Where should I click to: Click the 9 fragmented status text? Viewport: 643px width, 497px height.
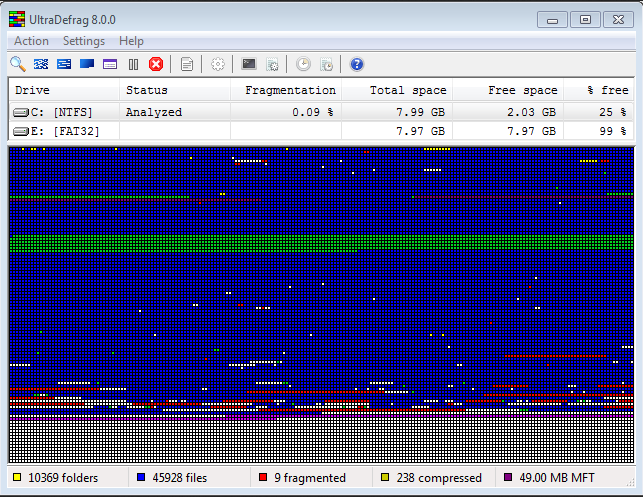(x=310, y=478)
